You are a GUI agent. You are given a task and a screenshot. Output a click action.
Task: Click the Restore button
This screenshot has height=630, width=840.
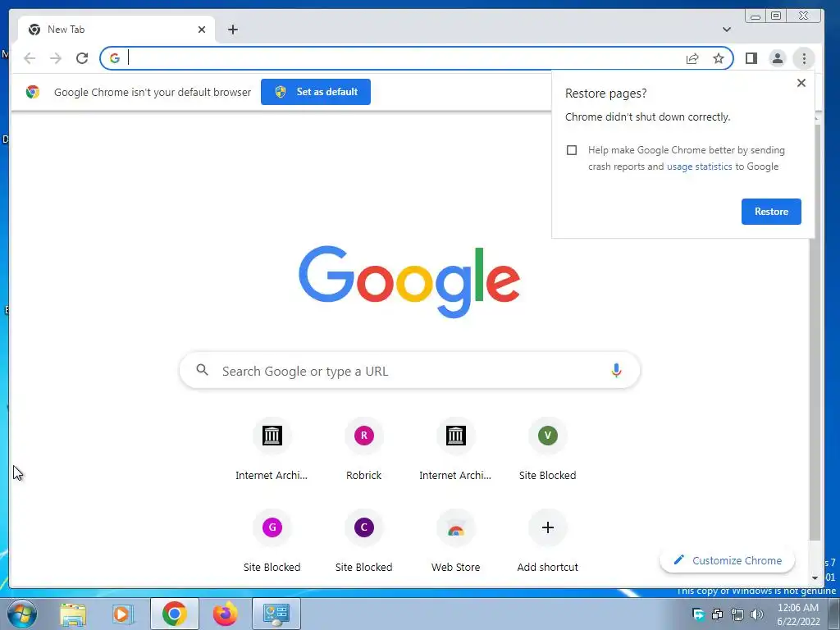pyautogui.click(x=771, y=212)
